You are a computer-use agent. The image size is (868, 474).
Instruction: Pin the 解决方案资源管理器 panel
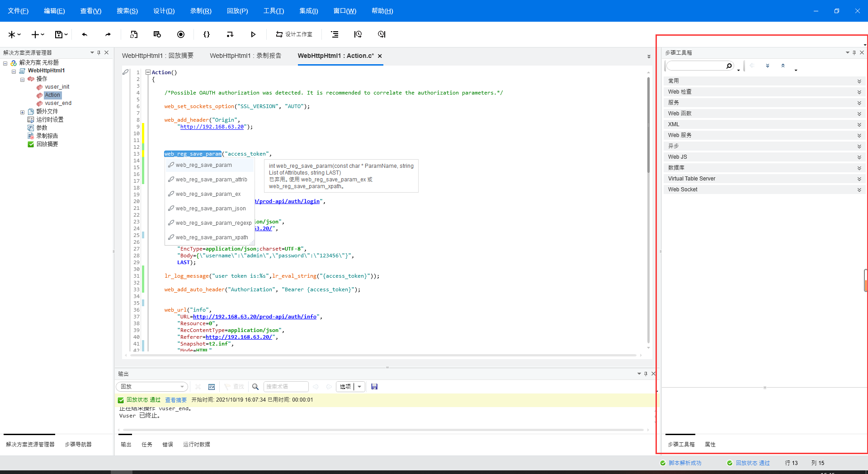tap(99, 52)
